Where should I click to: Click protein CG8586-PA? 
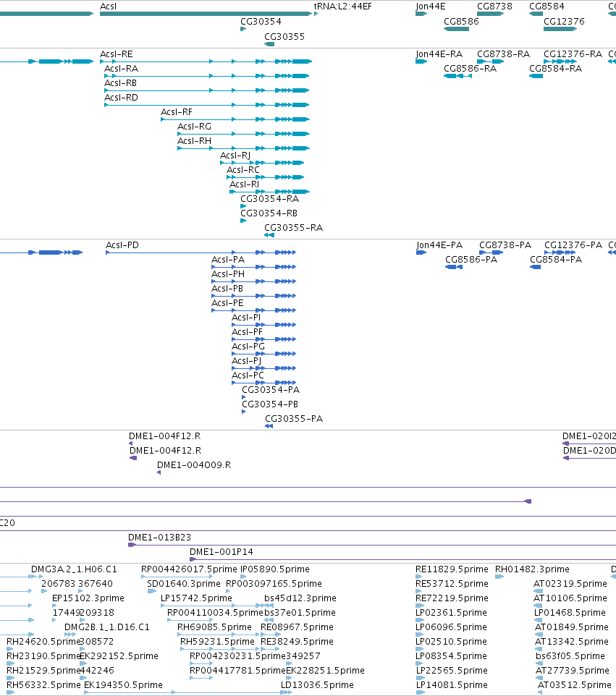click(x=471, y=260)
